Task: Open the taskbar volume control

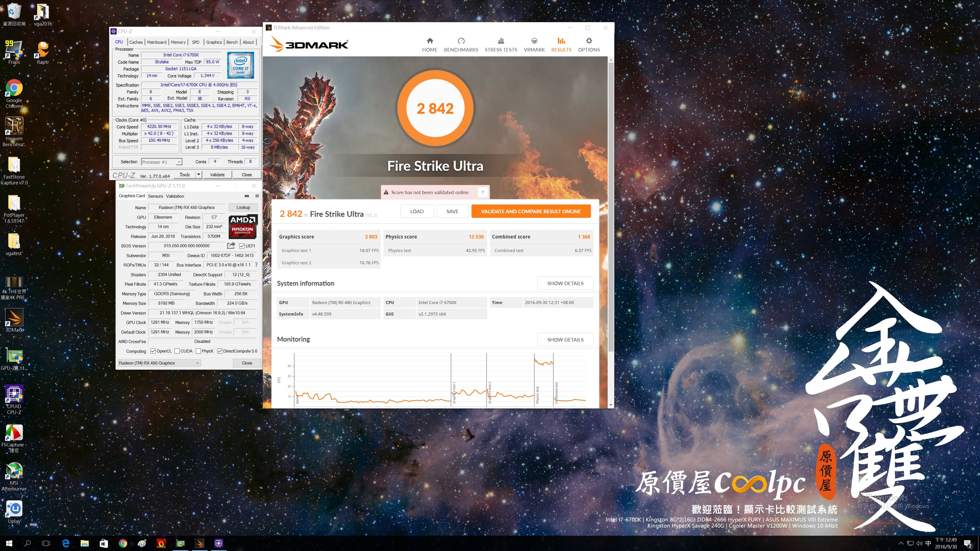Action: [919, 543]
